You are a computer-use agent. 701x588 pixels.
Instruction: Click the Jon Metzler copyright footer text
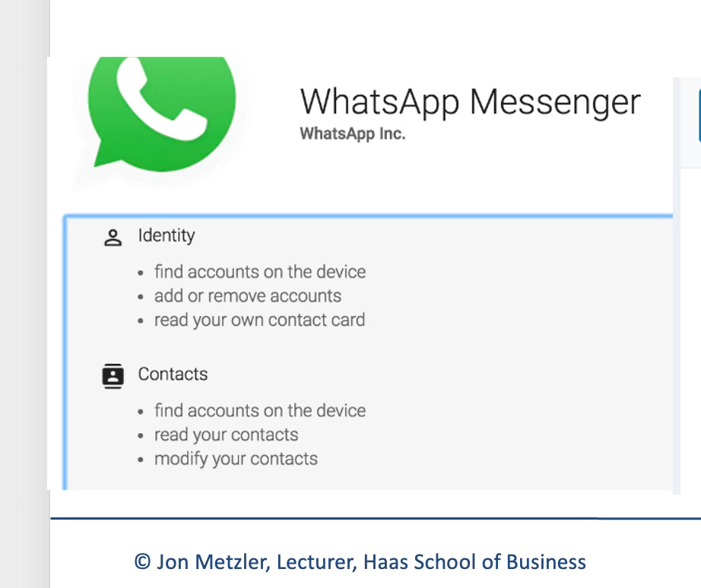click(x=360, y=561)
